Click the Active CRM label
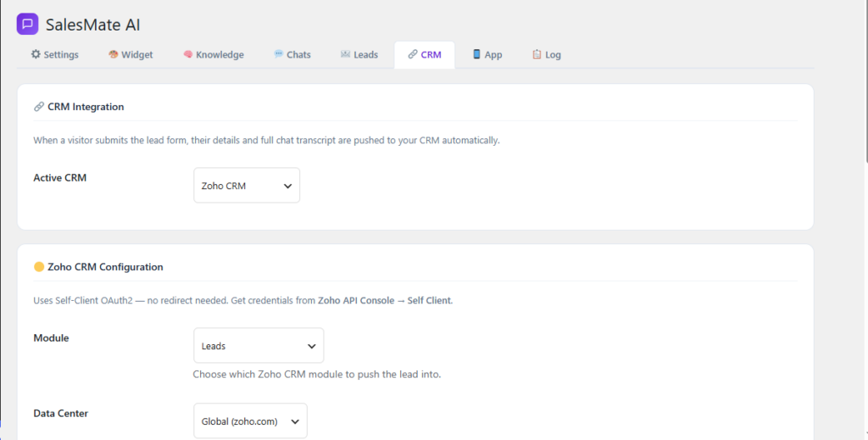The height and width of the screenshot is (440, 868). (x=60, y=178)
